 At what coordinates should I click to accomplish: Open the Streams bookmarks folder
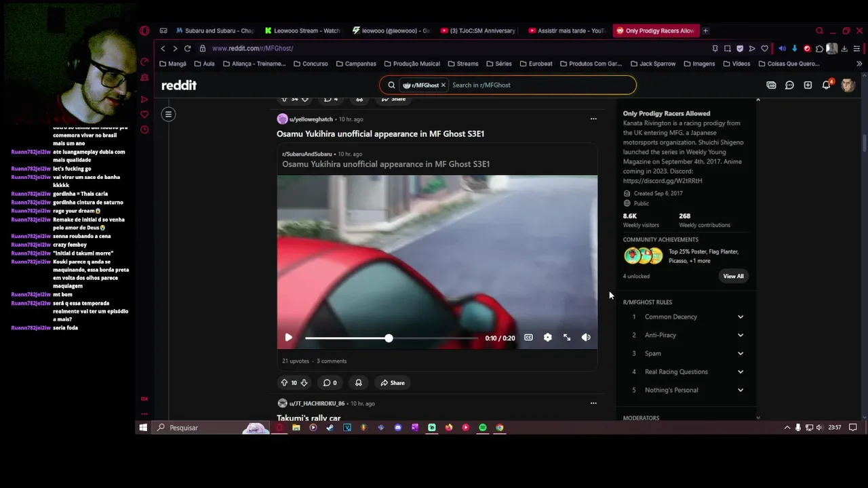(x=462, y=64)
